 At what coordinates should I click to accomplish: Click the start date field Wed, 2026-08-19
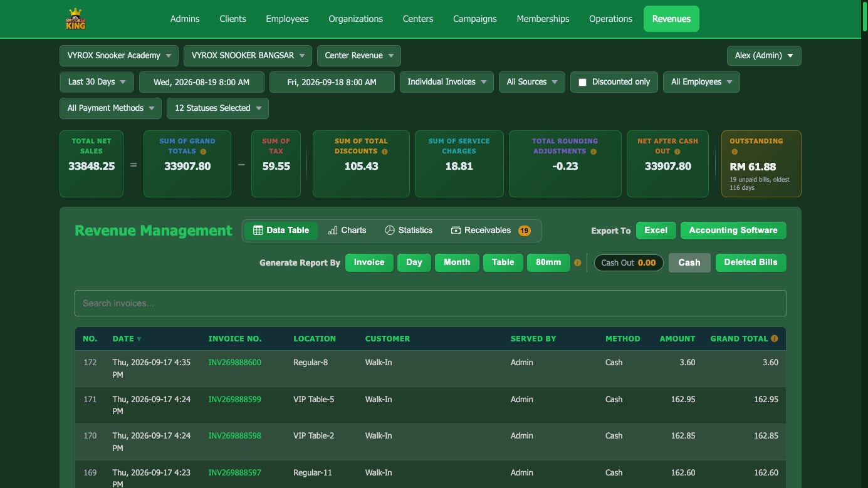tap(202, 82)
